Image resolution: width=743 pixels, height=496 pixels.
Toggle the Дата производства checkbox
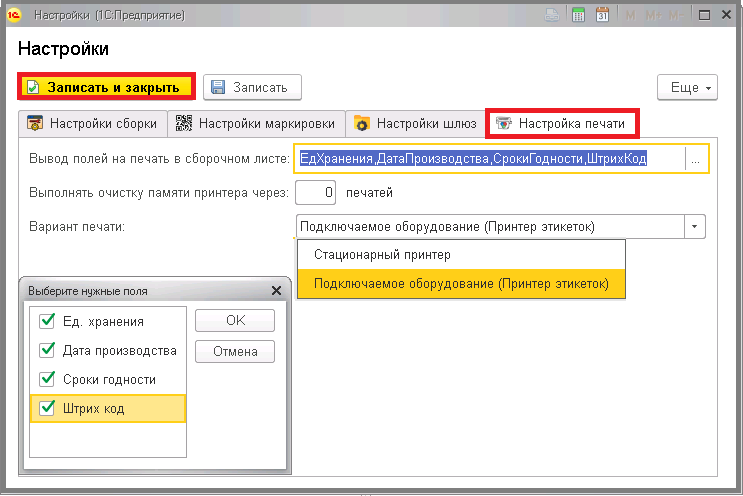47,350
